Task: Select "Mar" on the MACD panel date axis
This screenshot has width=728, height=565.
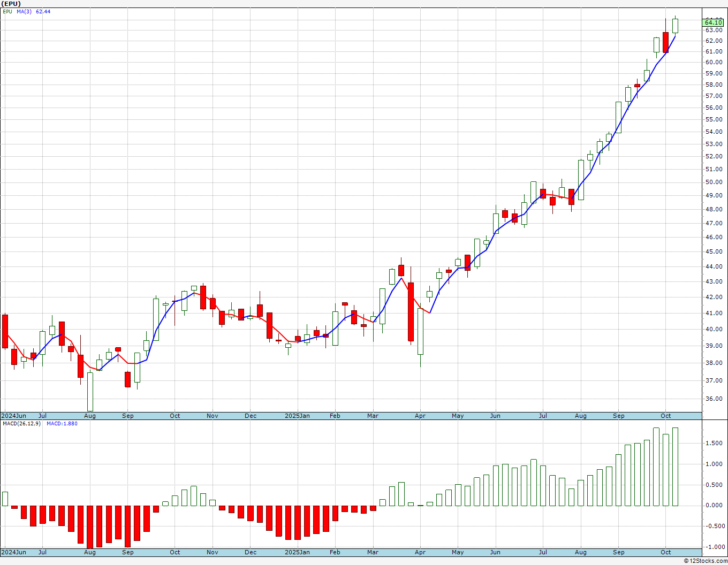Action: tap(373, 552)
